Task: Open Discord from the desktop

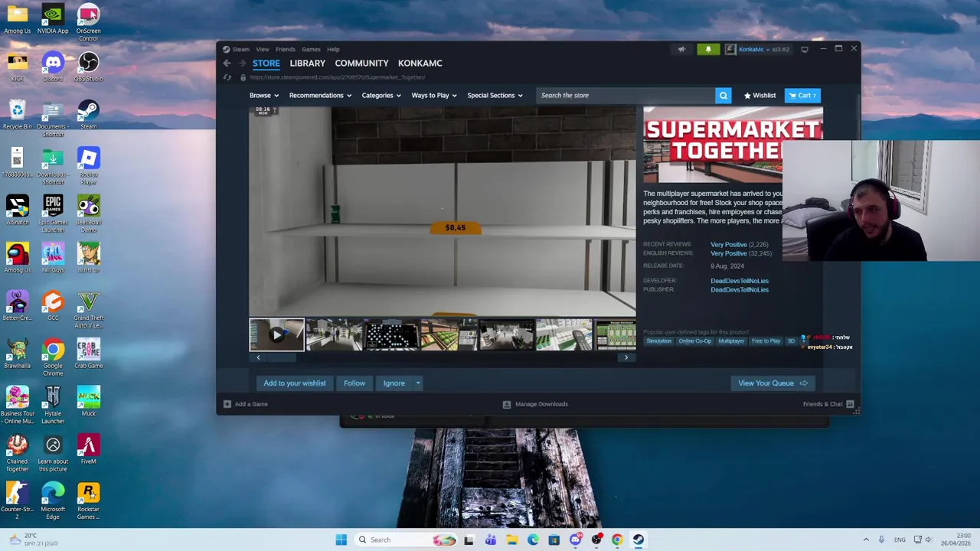Action: pos(53,66)
